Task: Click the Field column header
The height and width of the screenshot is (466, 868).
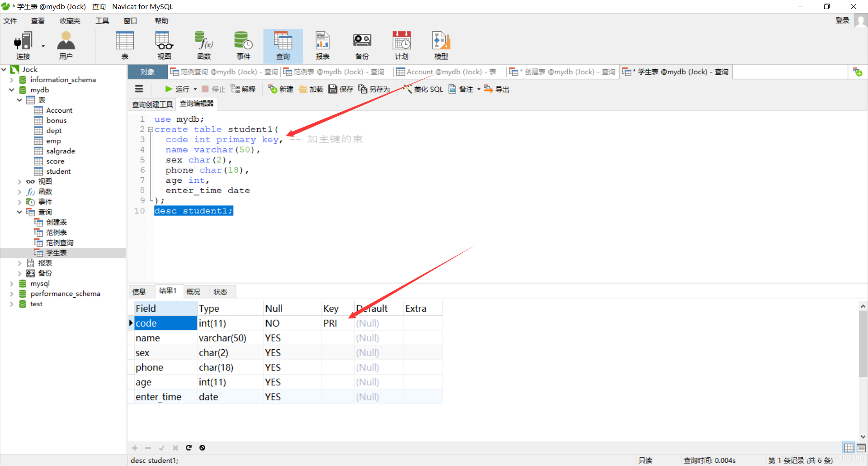Action: 166,309
